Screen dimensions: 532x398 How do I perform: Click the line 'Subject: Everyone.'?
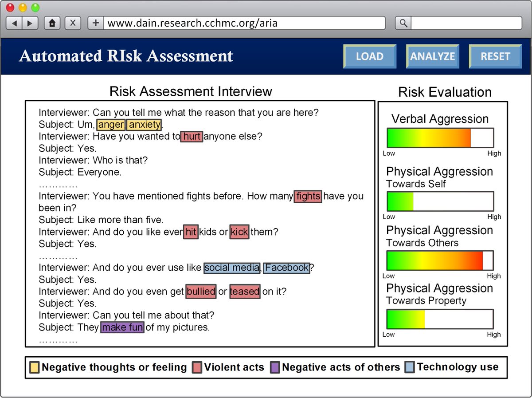click(x=80, y=172)
